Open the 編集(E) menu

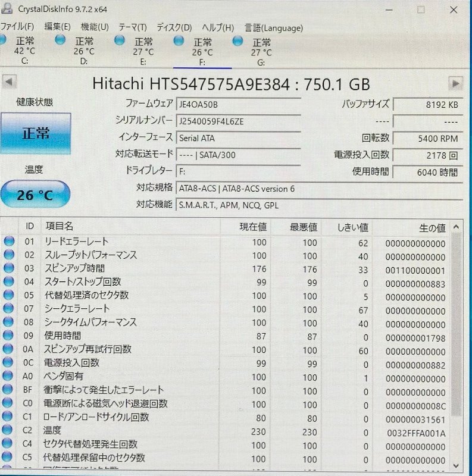tap(57, 27)
